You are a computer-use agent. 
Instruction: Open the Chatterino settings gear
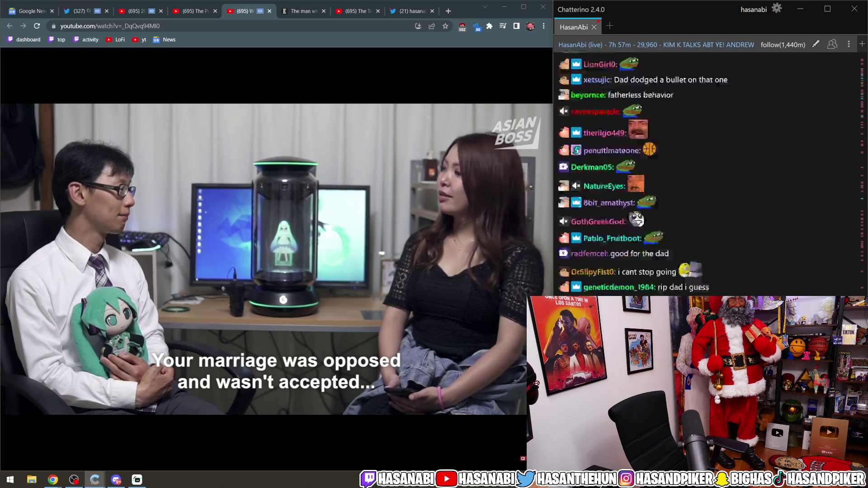[776, 9]
